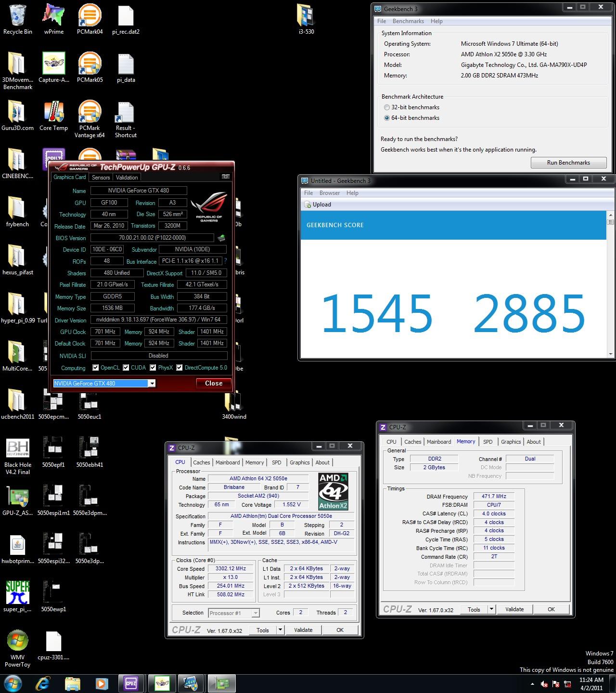The height and width of the screenshot is (693, 616).
Task: Toggle the PhysX checkbox in GPU-Z
Action: (x=153, y=368)
